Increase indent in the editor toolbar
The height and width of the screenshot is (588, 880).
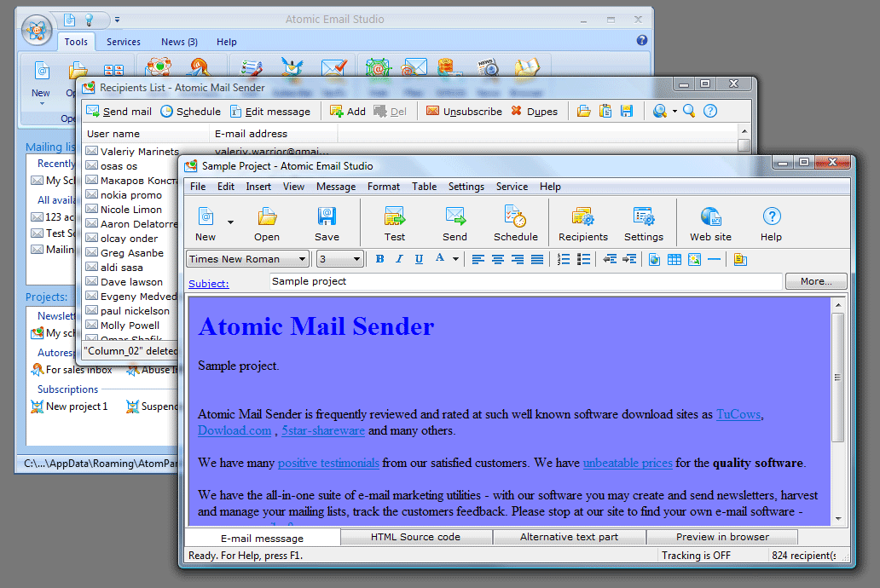(629, 259)
